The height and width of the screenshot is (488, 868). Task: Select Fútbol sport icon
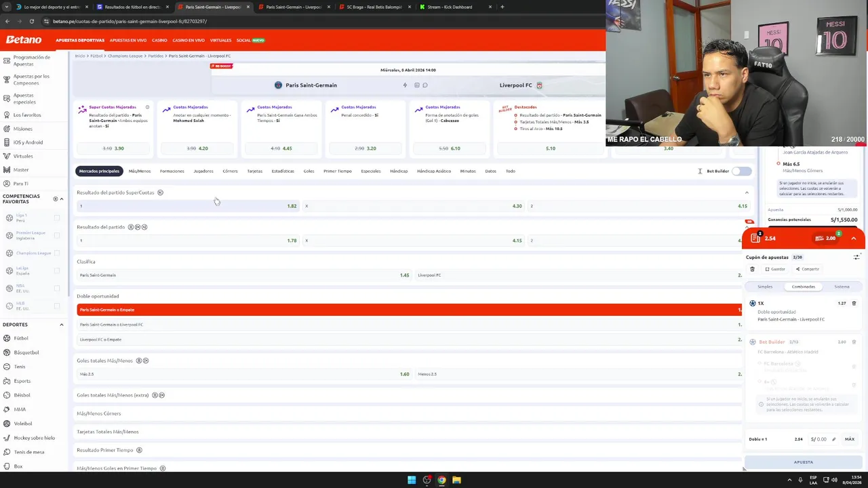click(x=7, y=338)
